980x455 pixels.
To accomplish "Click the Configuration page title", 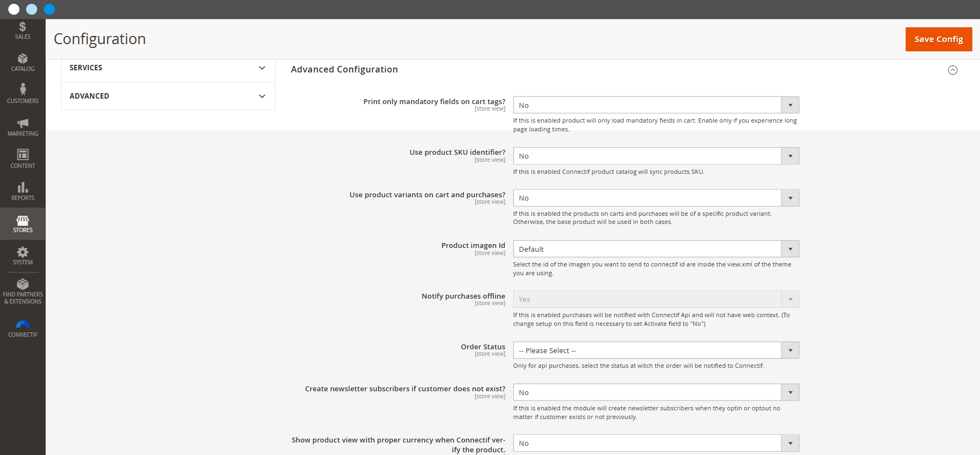I will click(x=100, y=39).
